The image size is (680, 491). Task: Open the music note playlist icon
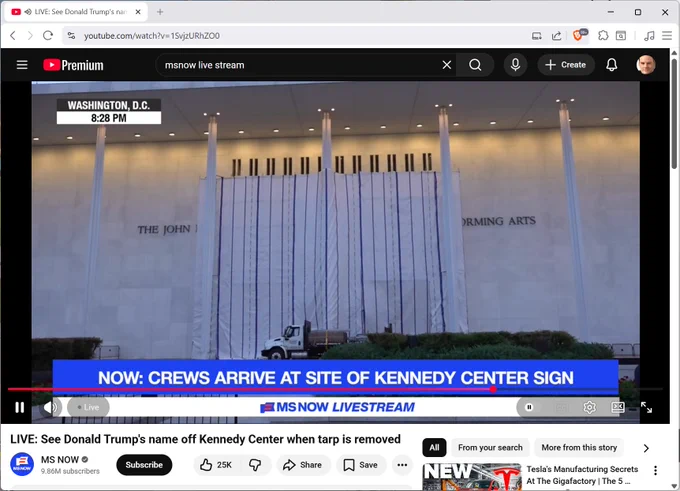click(x=649, y=36)
